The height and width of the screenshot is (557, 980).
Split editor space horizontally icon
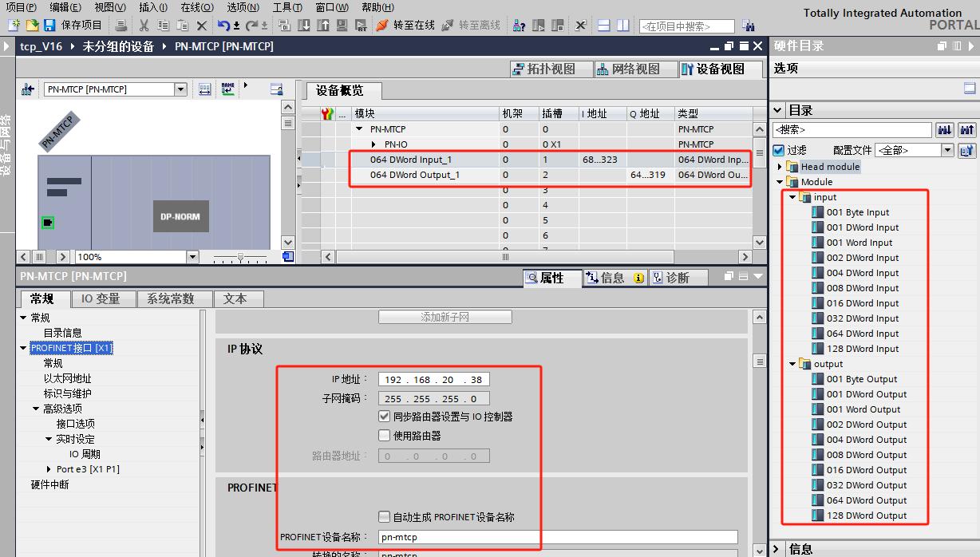[604, 26]
